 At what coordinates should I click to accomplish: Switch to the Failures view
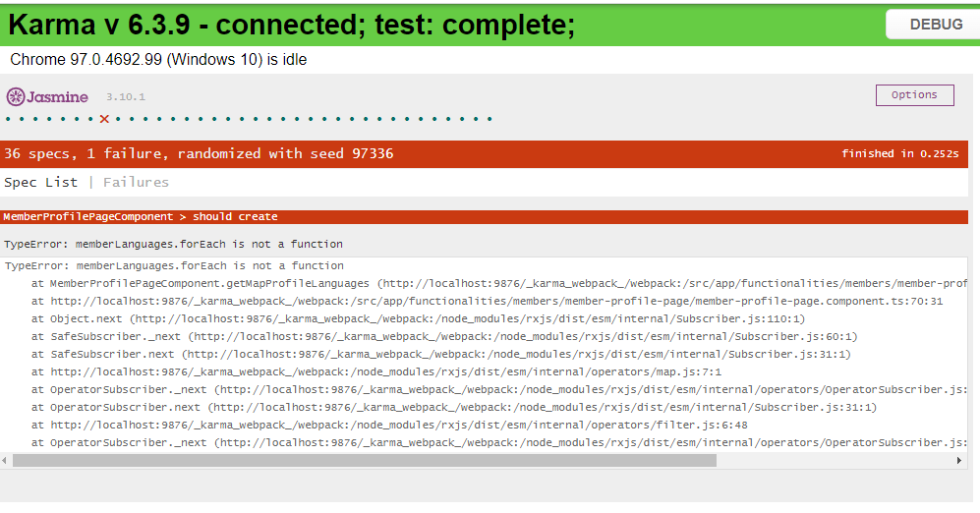136,182
